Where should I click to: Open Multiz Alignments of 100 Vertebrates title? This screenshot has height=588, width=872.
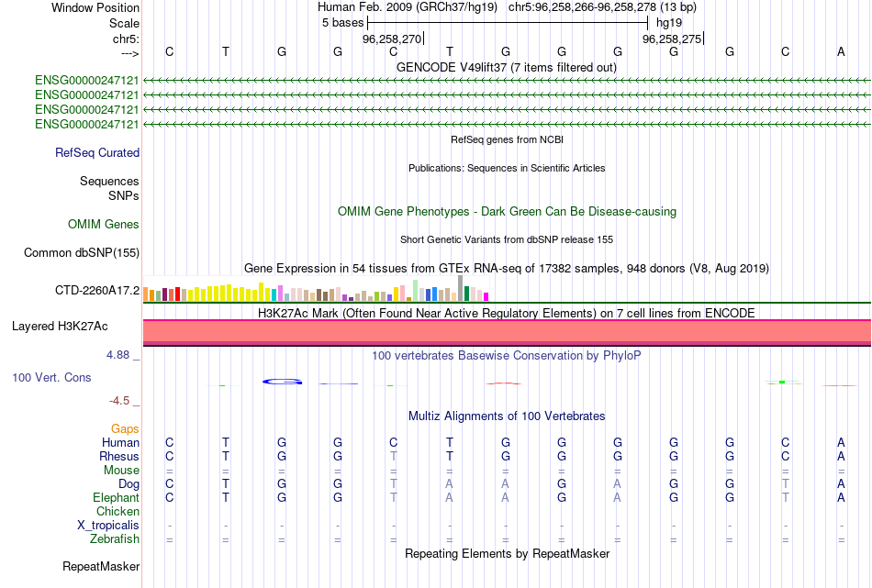pos(507,416)
